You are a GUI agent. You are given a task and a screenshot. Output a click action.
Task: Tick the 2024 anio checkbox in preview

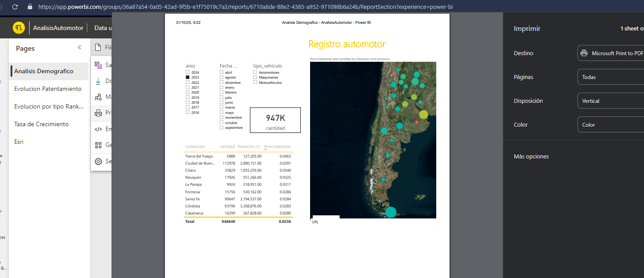[x=187, y=72]
